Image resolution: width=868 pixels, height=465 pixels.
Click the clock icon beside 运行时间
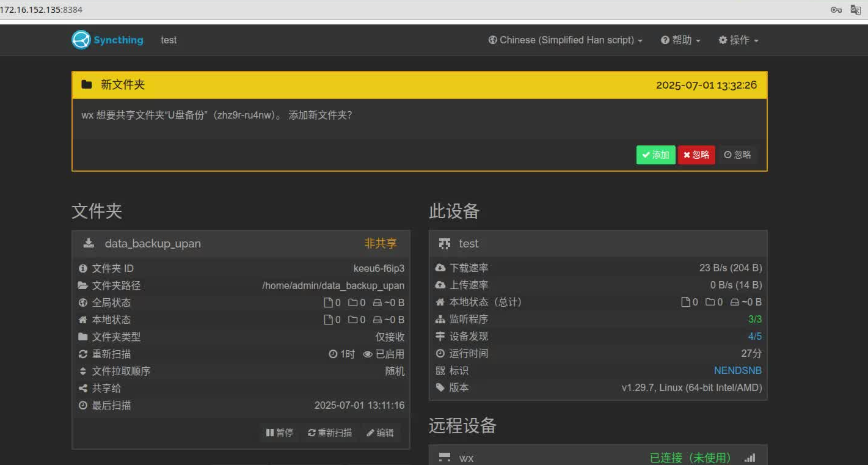coord(440,353)
